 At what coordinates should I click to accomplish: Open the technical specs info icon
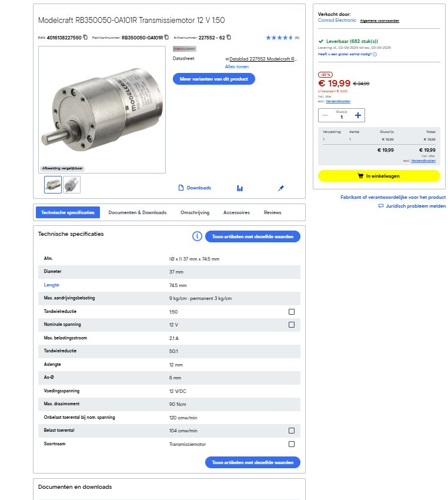coord(197,236)
